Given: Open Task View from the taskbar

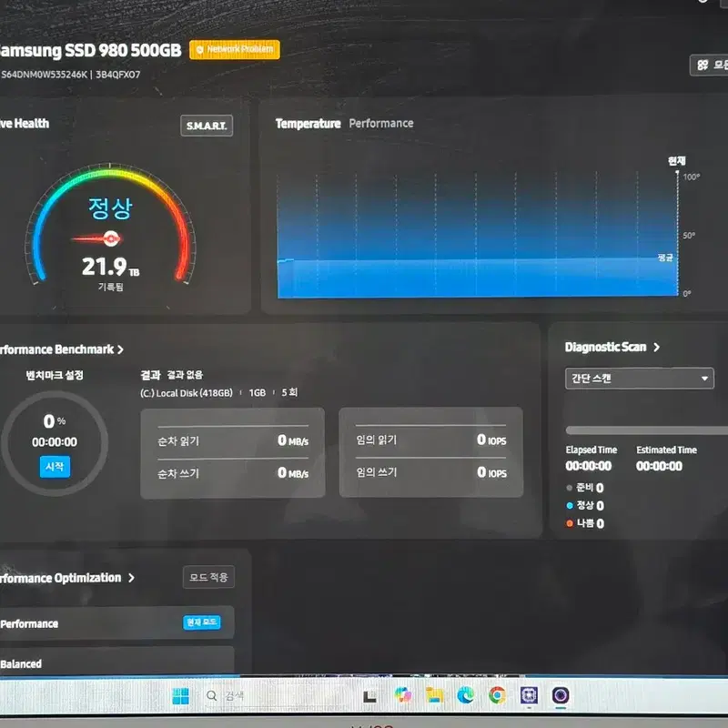Looking at the screenshot, I should tap(369, 696).
